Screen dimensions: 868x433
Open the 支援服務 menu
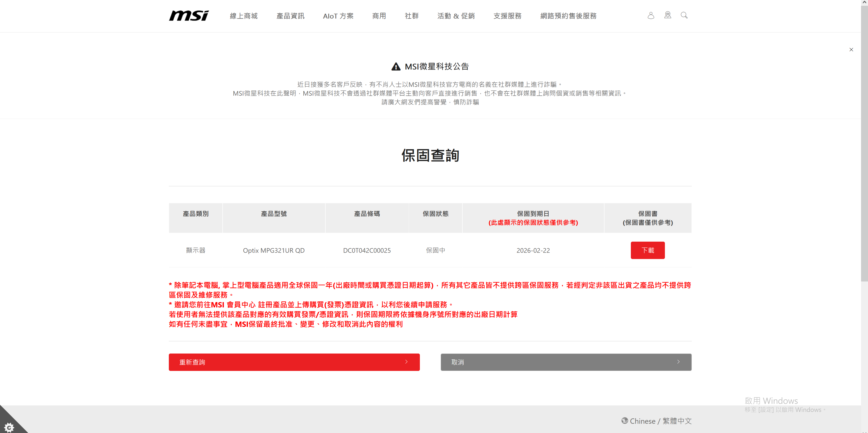(507, 16)
